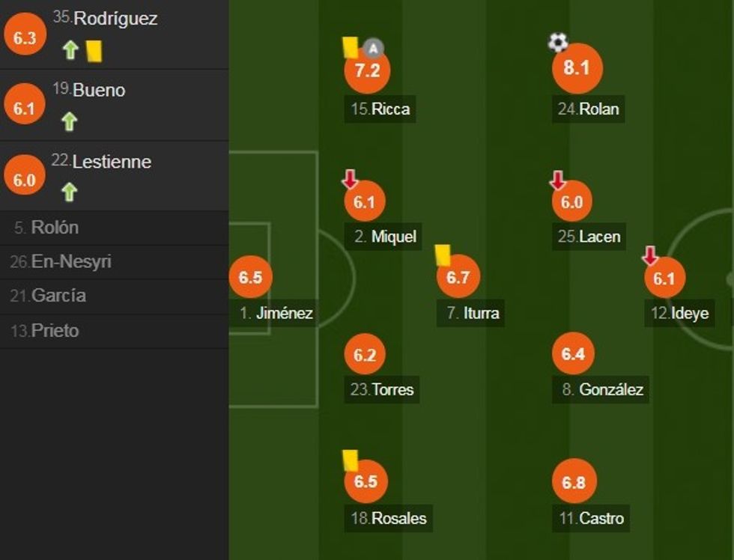Click Castro's 6.8 rating badge

click(573, 481)
